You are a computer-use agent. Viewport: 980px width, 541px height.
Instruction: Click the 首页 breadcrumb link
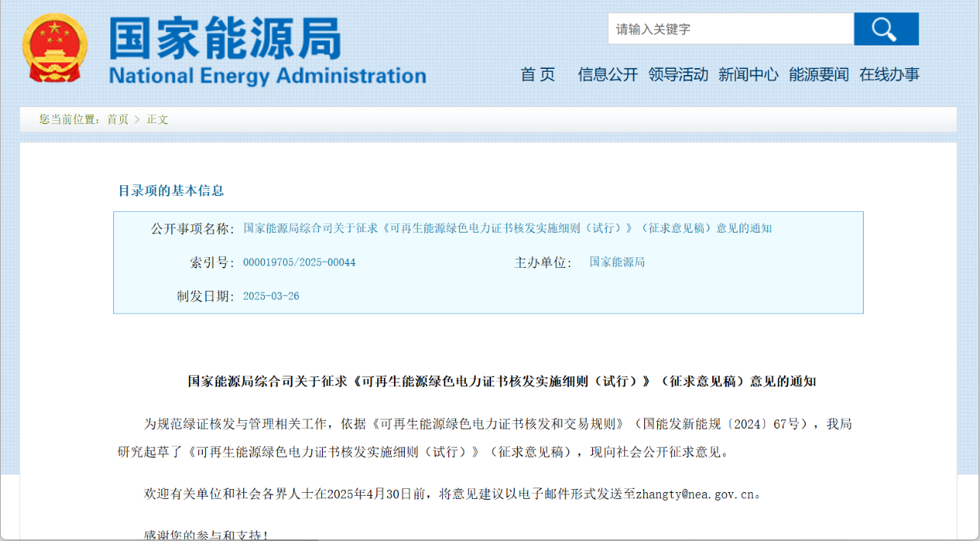click(118, 119)
